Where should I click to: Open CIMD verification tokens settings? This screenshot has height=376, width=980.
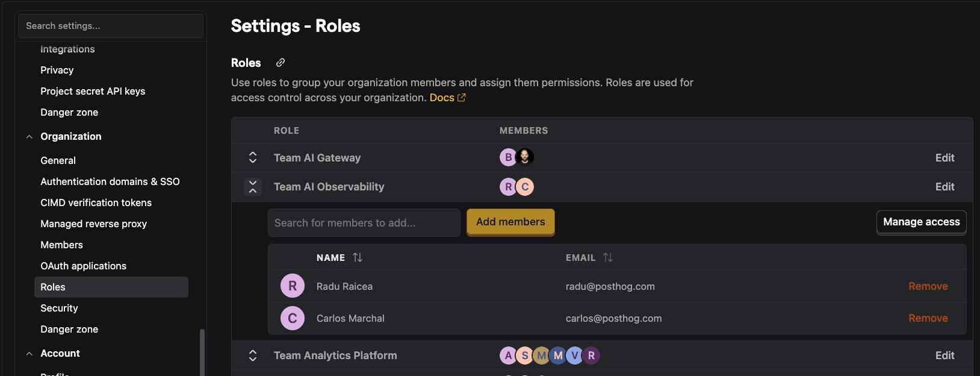pyautogui.click(x=96, y=203)
